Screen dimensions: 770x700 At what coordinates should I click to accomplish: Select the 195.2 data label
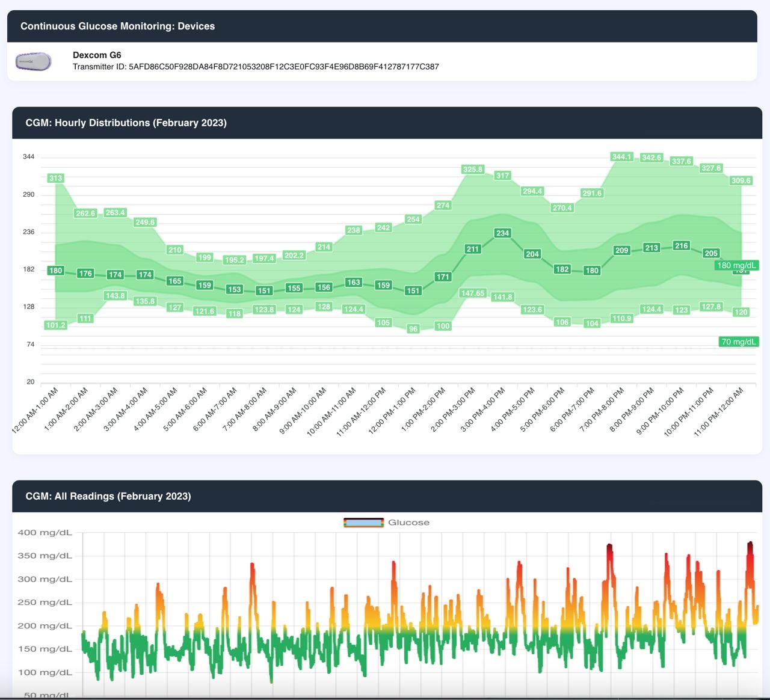tap(234, 260)
